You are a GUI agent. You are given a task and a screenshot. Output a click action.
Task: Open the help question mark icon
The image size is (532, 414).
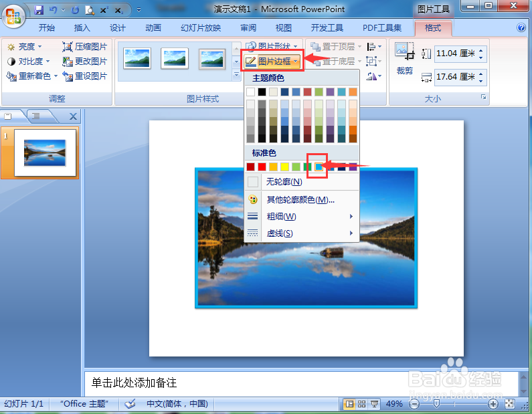pos(521,27)
